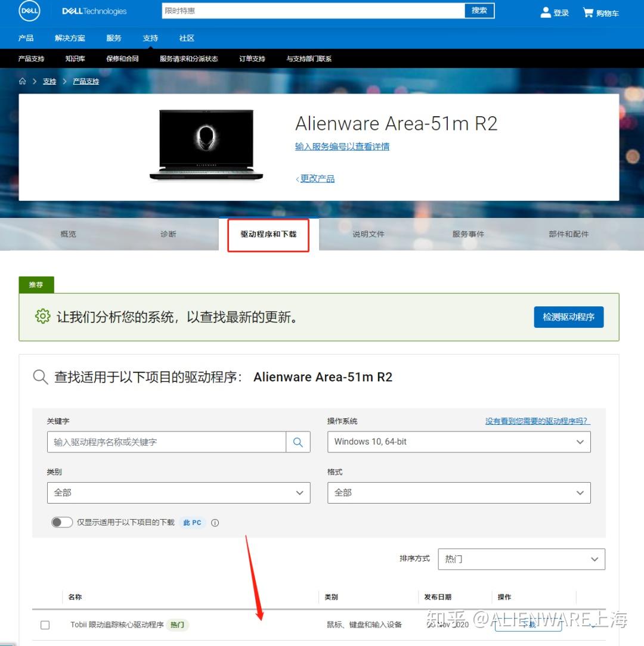This screenshot has width=644, height=646.
Task: Open the 更改产品 link
Action: pyautogui.click(x=316, y=178)
